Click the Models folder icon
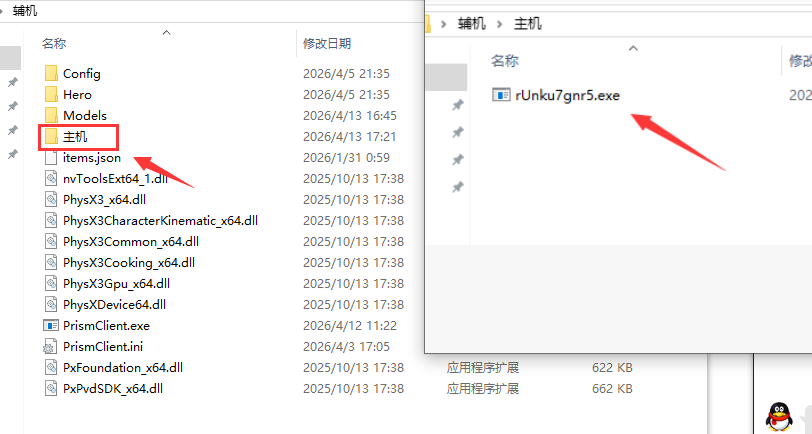 pyautogui.click(x=51, y=115)
